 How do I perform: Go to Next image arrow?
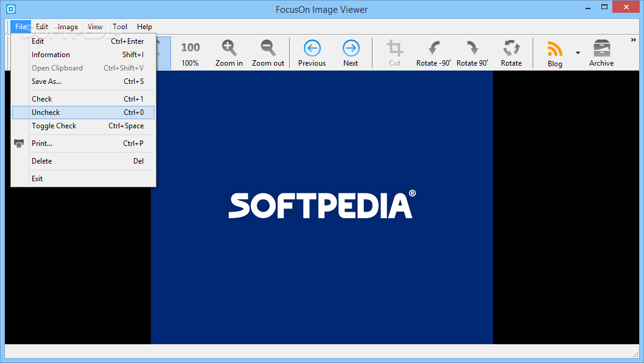coord(351,49)
